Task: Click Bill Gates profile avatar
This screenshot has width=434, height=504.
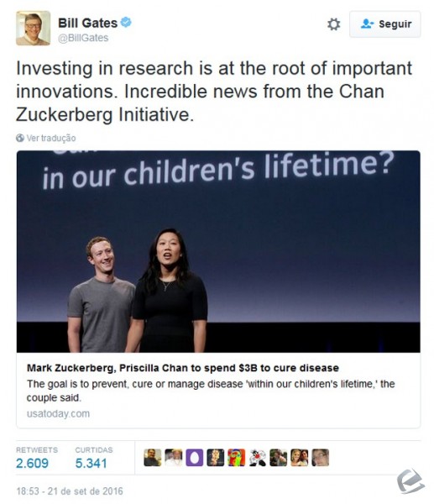Action: click(33, 28)
